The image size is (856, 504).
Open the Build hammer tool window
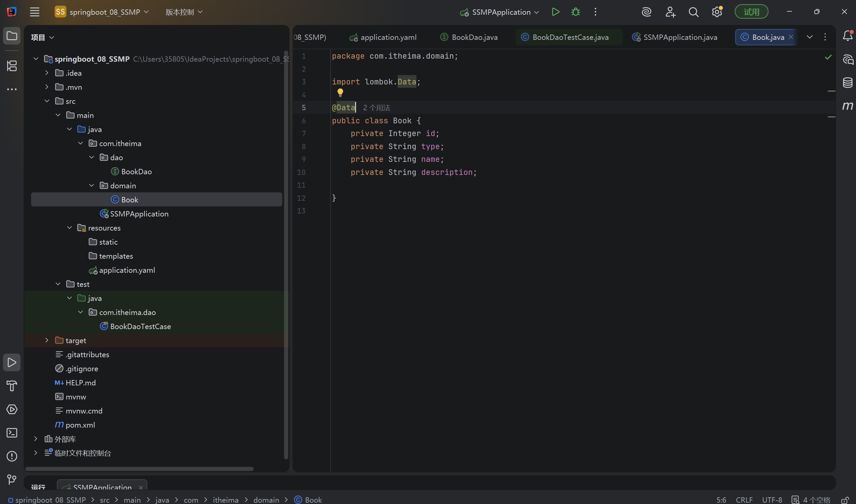12,386
